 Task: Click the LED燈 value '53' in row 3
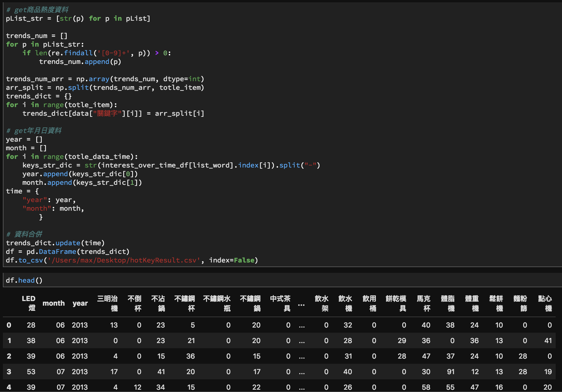pos(31,372)
